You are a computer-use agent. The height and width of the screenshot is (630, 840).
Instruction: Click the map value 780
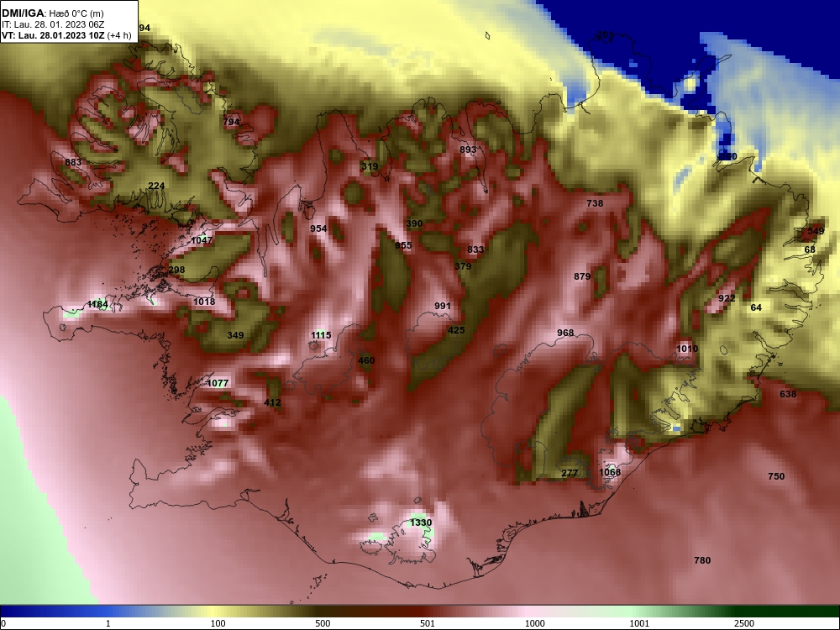(x=702, y=560)
